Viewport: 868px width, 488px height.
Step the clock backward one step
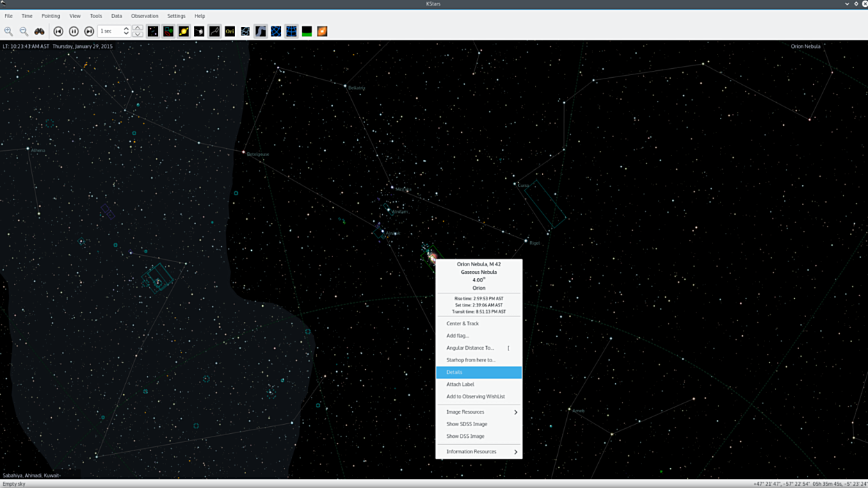(x=58, y=31)
